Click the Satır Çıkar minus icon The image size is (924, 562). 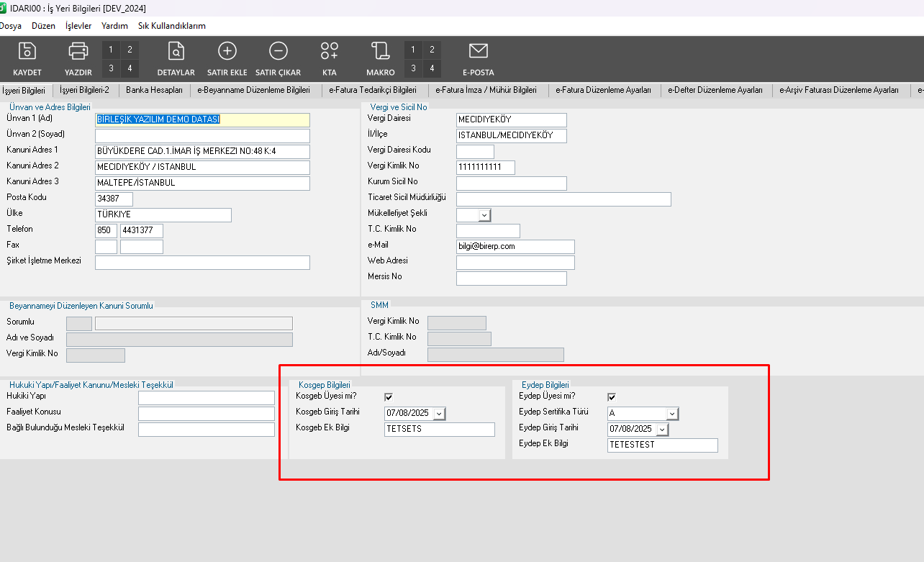pyautogui.click(x=278, y=53)
